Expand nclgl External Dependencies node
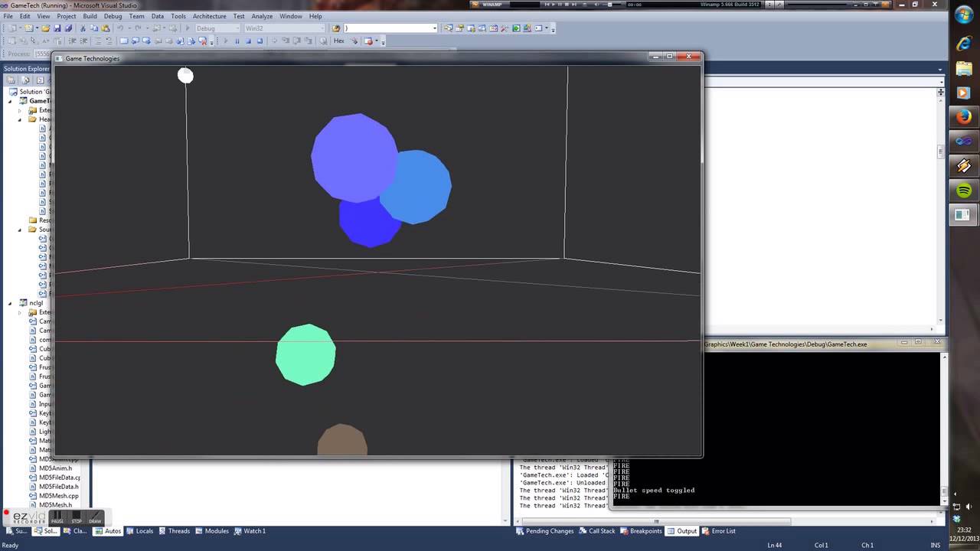 [x=20, y=312]
